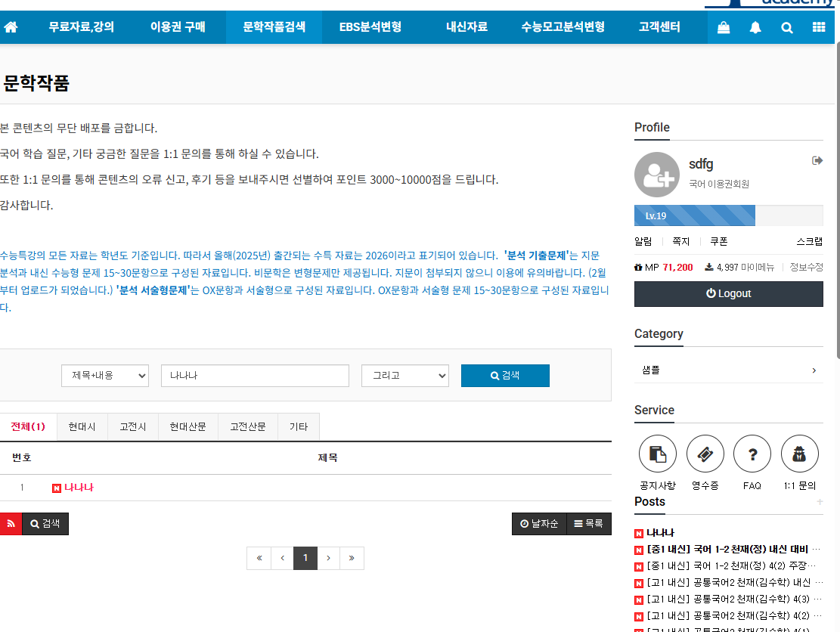Open the 영수증 receipt icon

pyautogui.click(x=705, y=454)
